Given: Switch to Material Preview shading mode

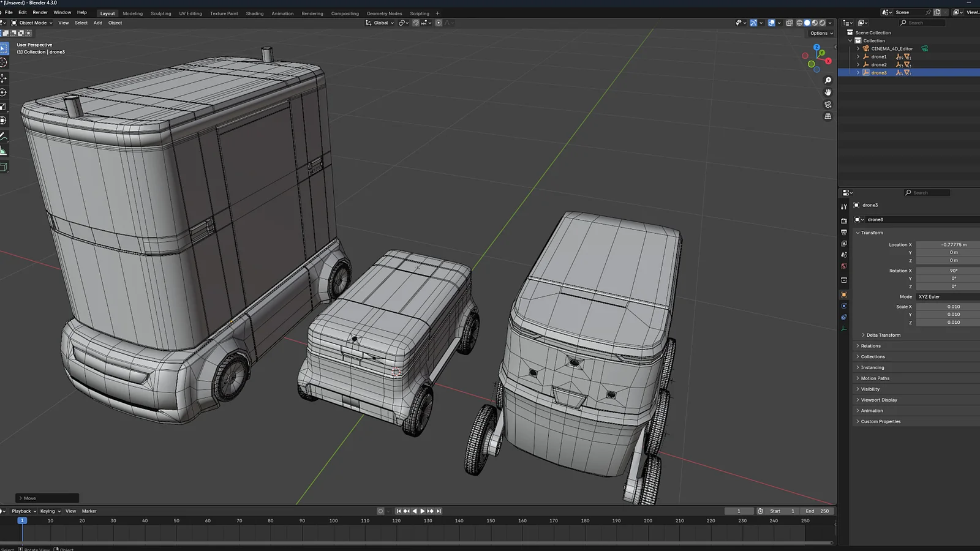Looking at the screenshot, I should tap(815, 23).
